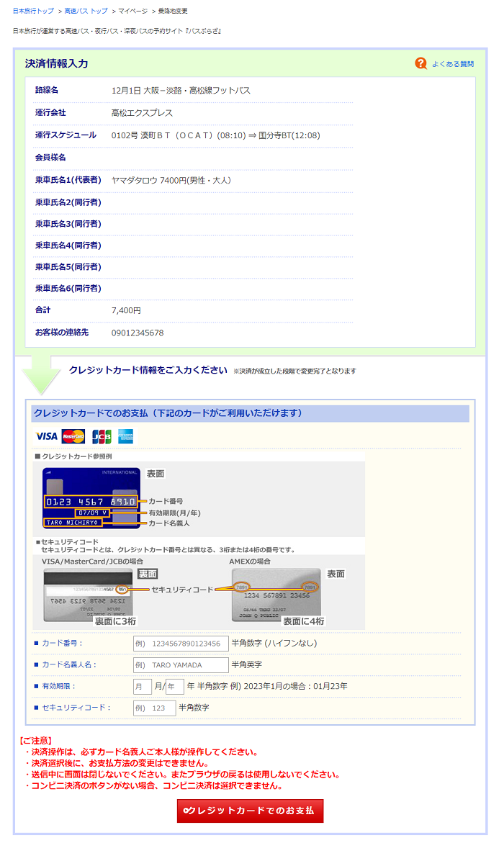504x843 pixels.
Task: Click the カード名義人名 text field
Action: tap(181, 664)
